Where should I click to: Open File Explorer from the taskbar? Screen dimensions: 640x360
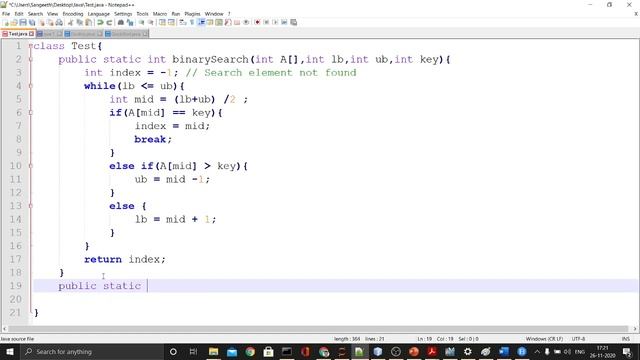click(213, 351)
